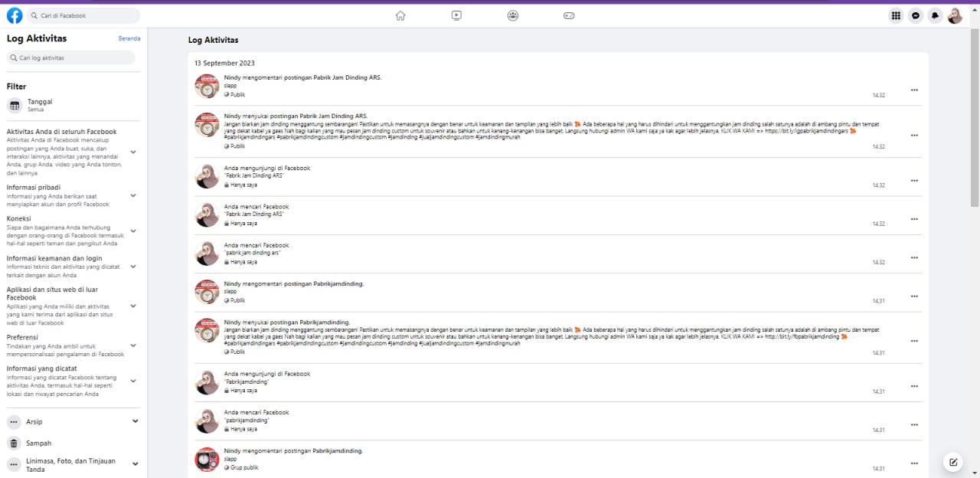
Task: Click the Cari log aktivitas search field
Action: [x=71, y=57]
